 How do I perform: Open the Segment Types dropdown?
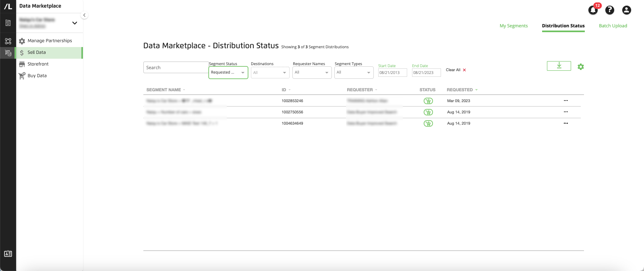(x=354, y=72)
